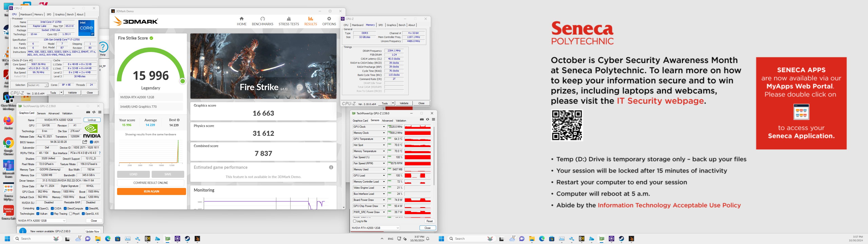
Task: Switch to SPD tab in CPU-Z Memory window
Action: (x=380, y=25)
